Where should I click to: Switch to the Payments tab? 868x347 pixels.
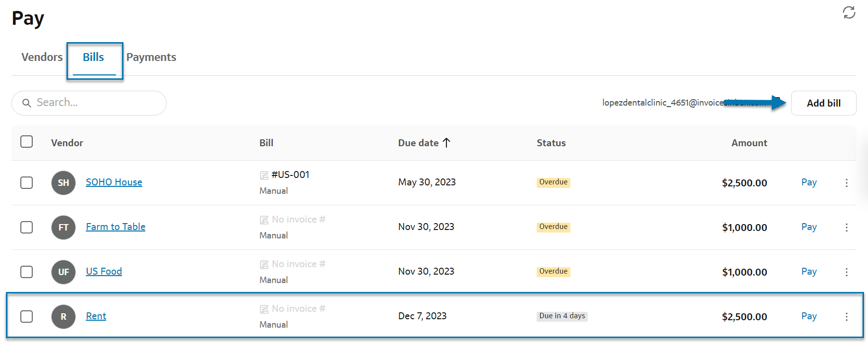tap(151, 57)
